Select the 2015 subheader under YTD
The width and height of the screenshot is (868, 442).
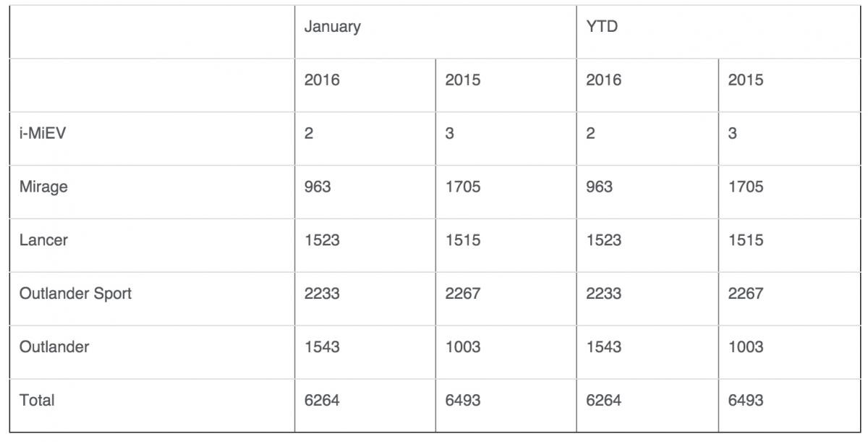pyautogui.click(x=746, y=80)
